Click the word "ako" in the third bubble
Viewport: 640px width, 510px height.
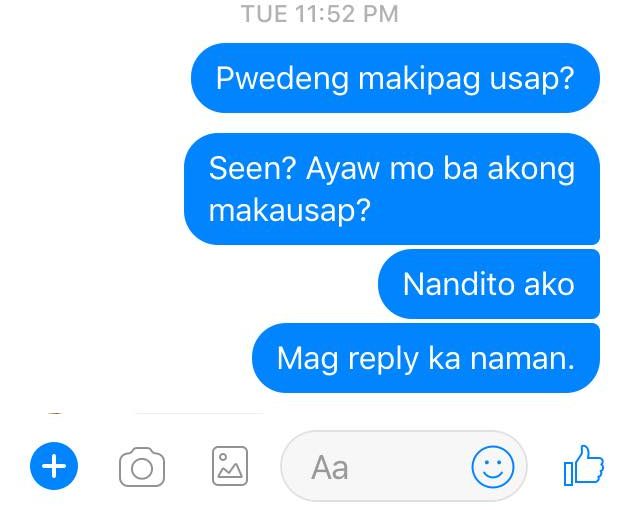(x=549, y=284)
